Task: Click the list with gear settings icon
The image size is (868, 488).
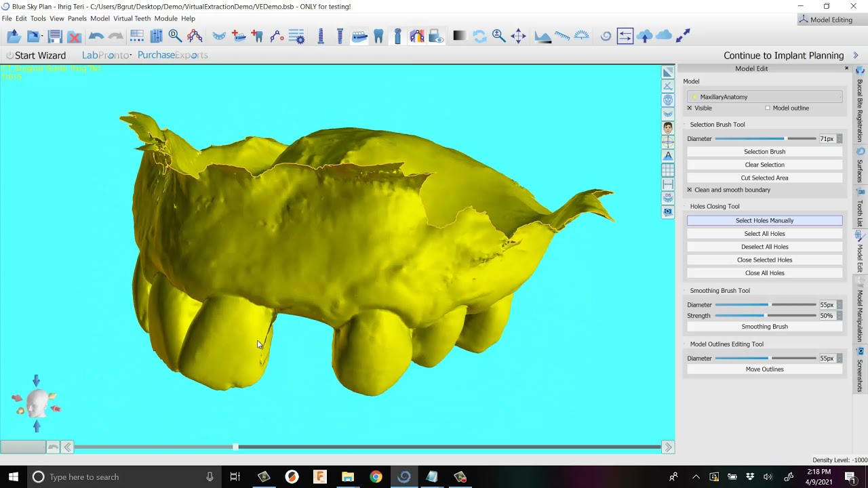Action: [296, 37]
